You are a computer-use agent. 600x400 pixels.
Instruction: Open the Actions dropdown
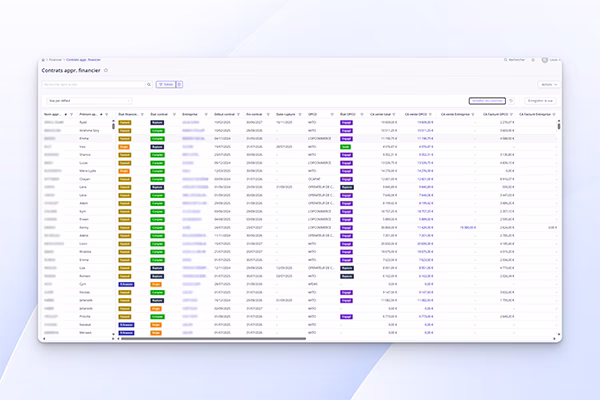(x=549, y=85)
